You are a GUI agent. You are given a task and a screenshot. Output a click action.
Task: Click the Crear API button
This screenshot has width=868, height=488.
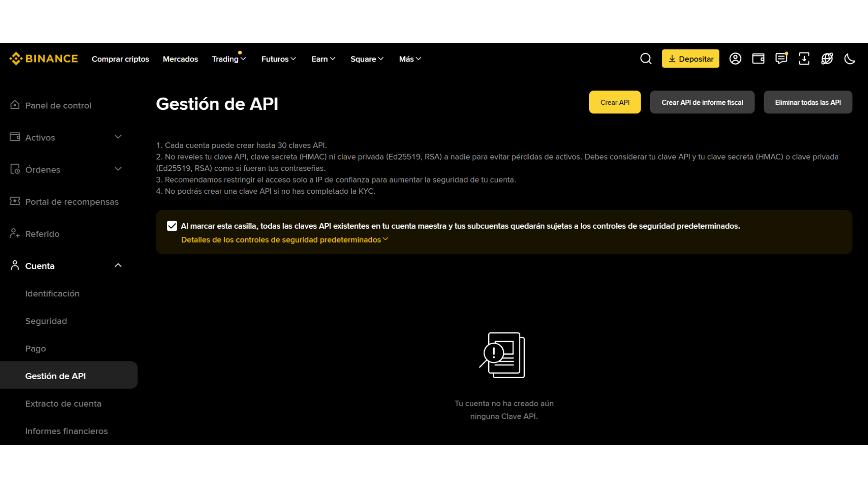[614, 102]
